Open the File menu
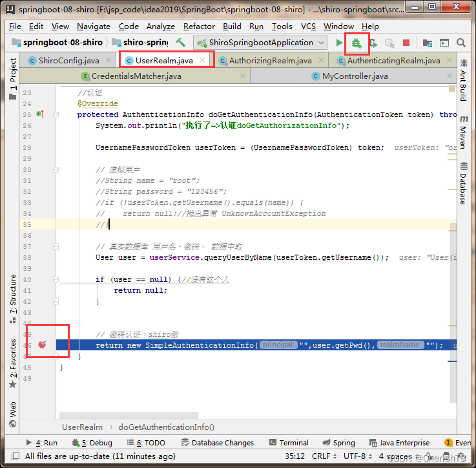The height and width of the screenshot is (468, 476). (x=15, y=27)
